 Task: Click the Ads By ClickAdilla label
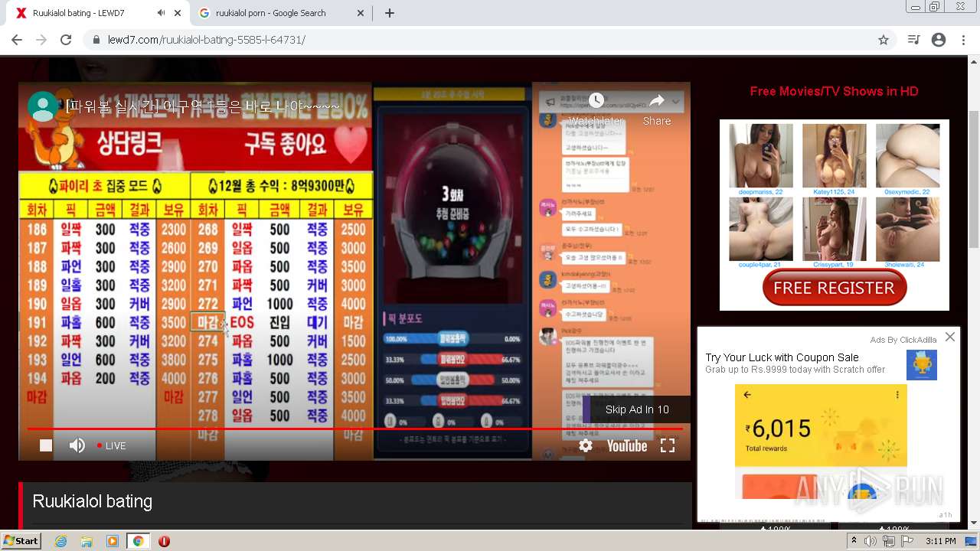click(x=903, y=340)
